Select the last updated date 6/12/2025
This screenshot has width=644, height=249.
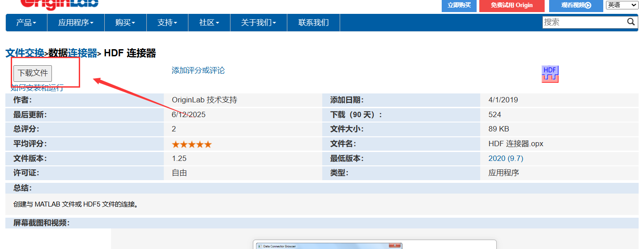pos(188,115)
